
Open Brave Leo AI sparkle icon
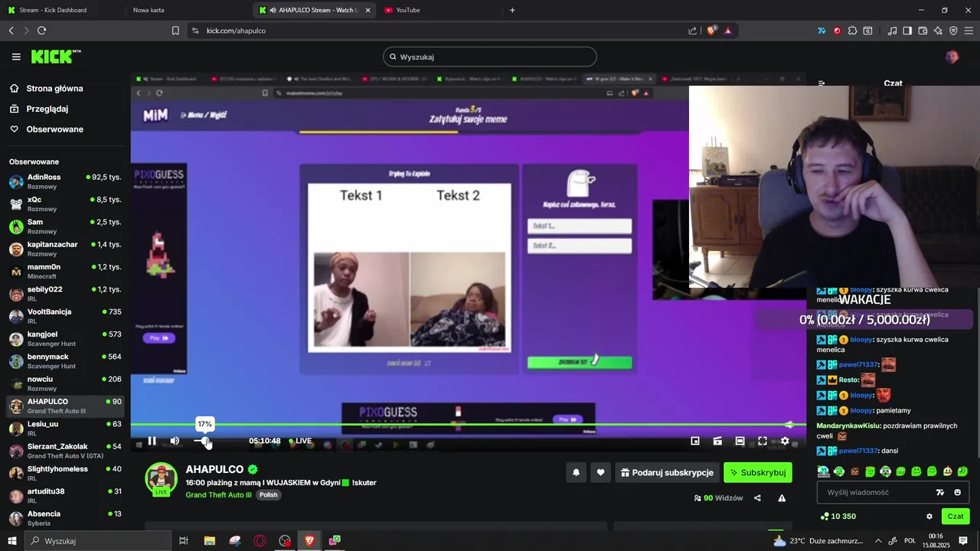tap(938, 31)
